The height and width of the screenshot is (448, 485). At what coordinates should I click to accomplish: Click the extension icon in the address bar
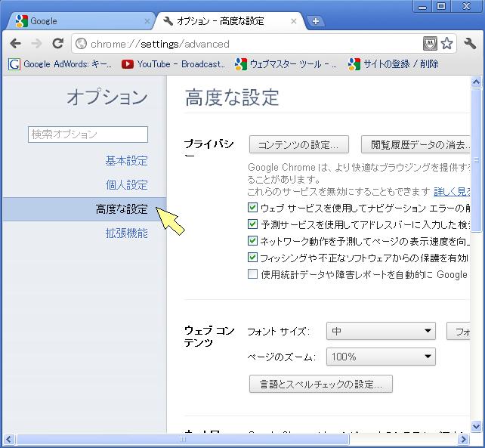[x=430, y=44]
